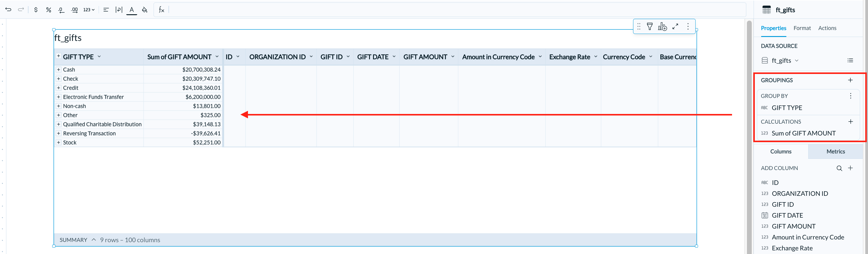The image size is (868, 254).
Task: Expand all groups via GIFT TYPE header plus
Action: (58, 56)
